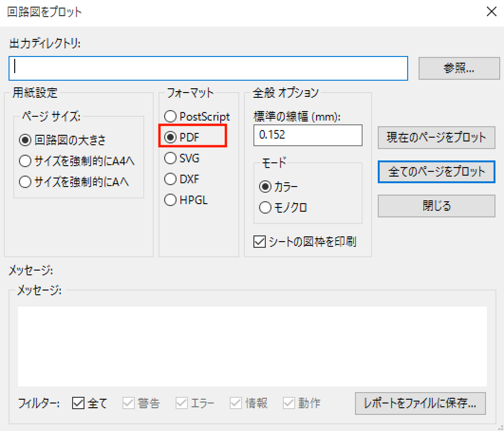Choose サイズを強制的にAへ page size
This screenshot has height=431, width=504.
pyautogui.click(x=25, y=181)
